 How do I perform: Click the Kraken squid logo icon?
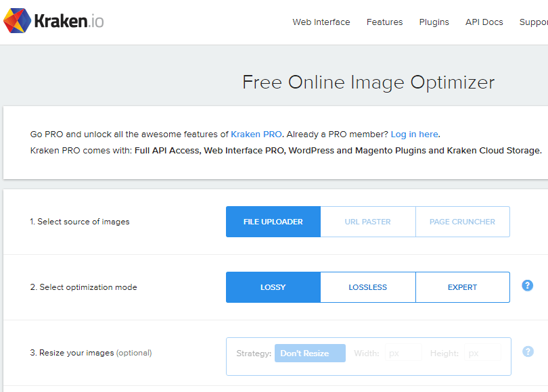click(x=17, y=22)
